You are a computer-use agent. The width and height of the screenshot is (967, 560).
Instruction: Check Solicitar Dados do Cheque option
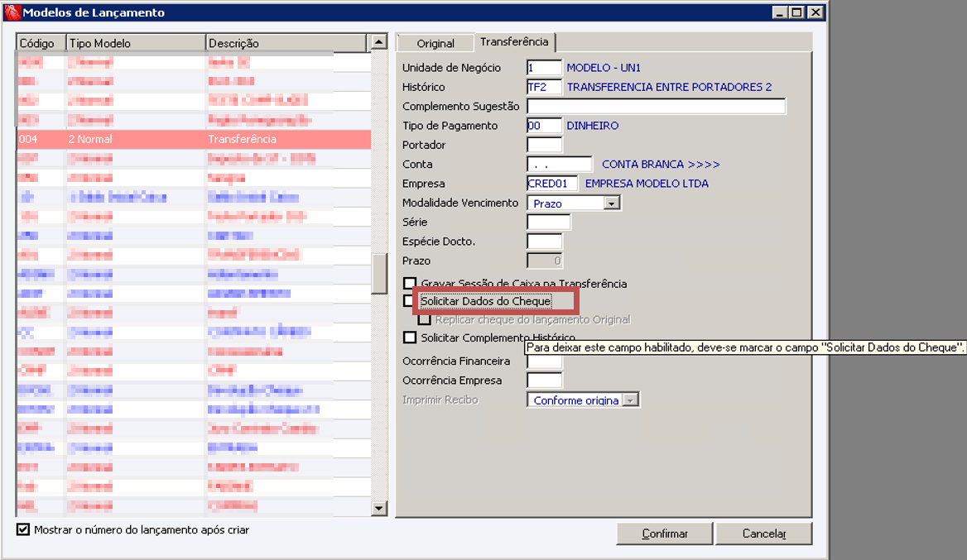pyautogui.click(x=408, y=301)
